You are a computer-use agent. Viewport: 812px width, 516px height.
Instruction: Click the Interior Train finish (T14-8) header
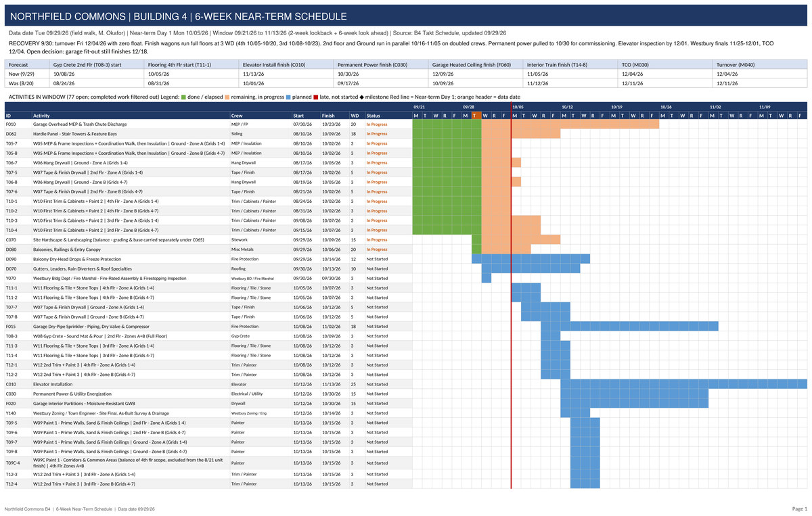[x=572, y=64]
